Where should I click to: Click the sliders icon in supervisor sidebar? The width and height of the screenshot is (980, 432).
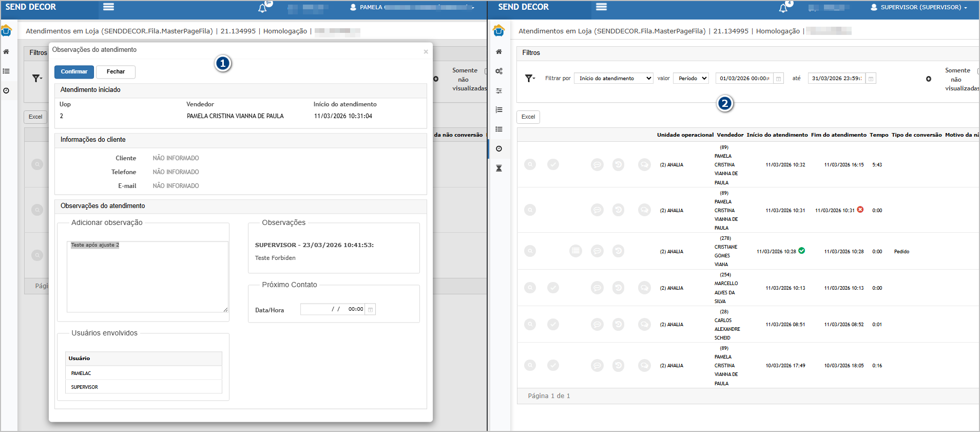[x=498, y=91]
